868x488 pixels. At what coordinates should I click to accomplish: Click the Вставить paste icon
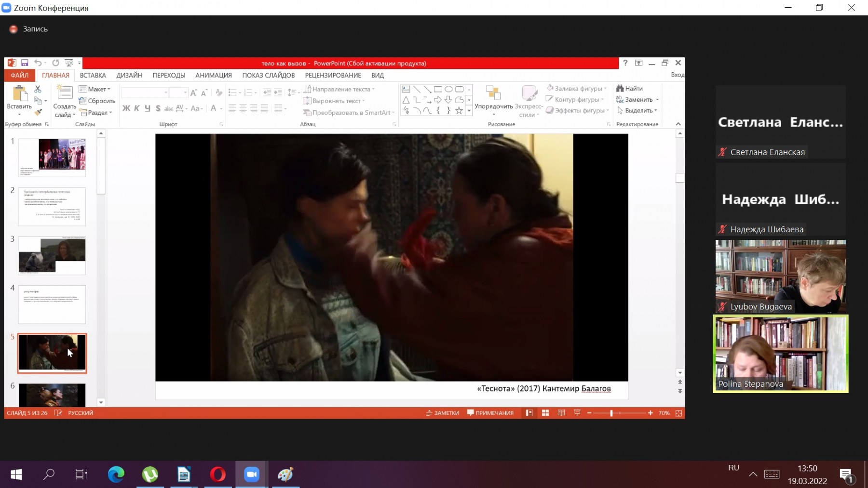[19, 93]
